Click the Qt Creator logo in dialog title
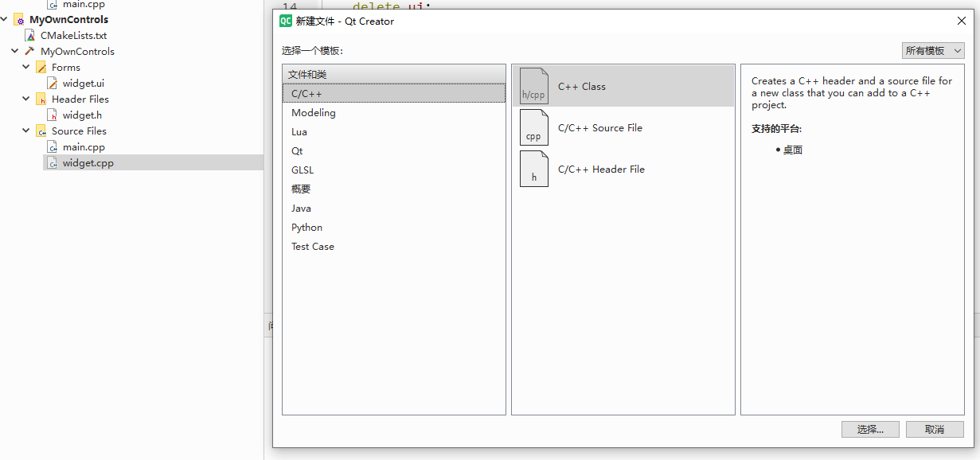 [x=286, y=21]
